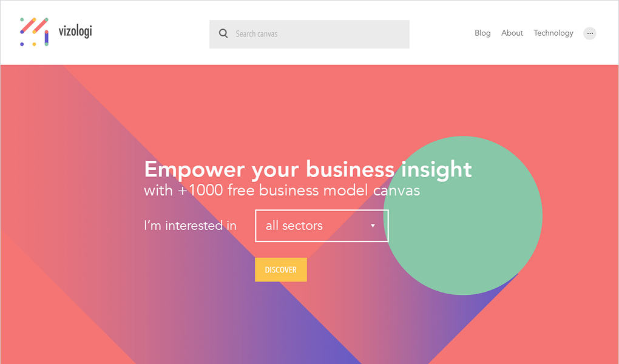Open the Blog page
The image size is (619, 364).
482,33
